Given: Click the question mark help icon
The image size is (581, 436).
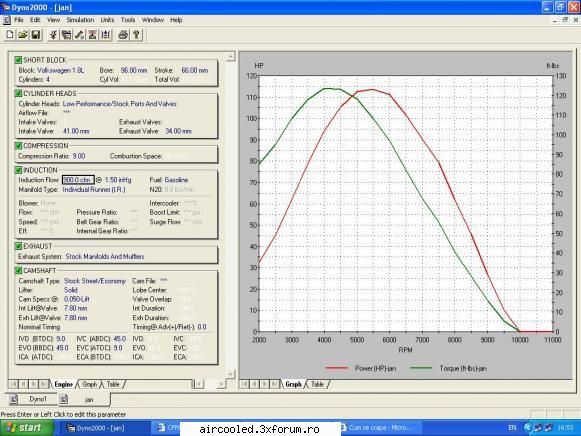Looking at the screenshot, I should pyautogui.click(x=136, y=35).
